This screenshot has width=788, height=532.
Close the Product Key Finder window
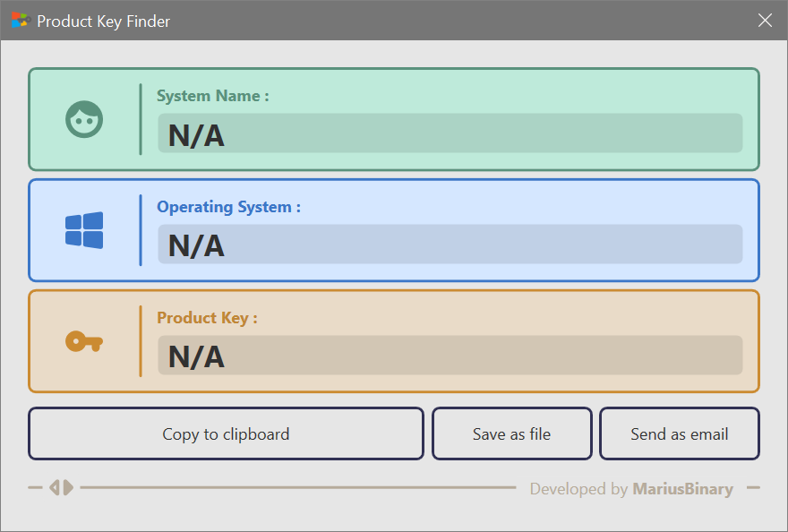(x=765, y=21)
